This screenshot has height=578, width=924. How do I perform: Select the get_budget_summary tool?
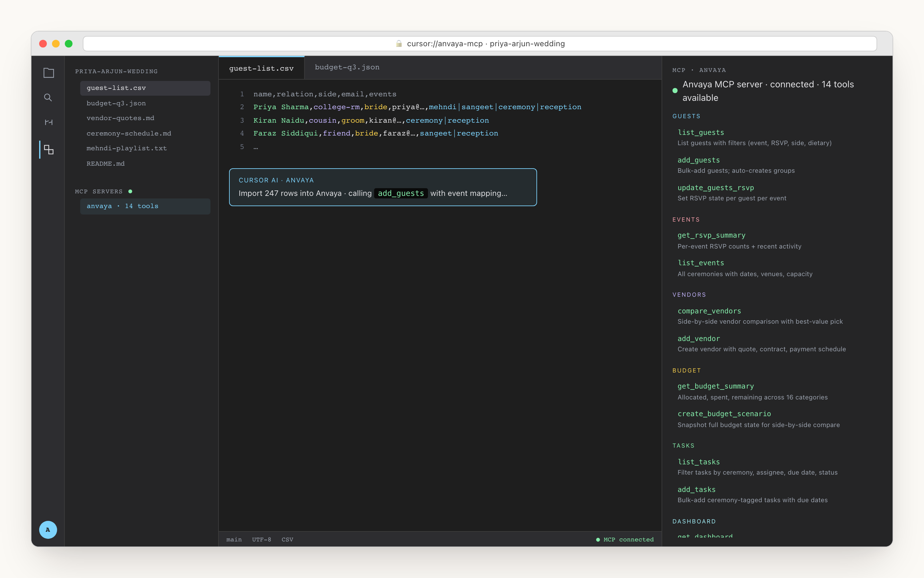pyautogui.click(x=715, y=387)
